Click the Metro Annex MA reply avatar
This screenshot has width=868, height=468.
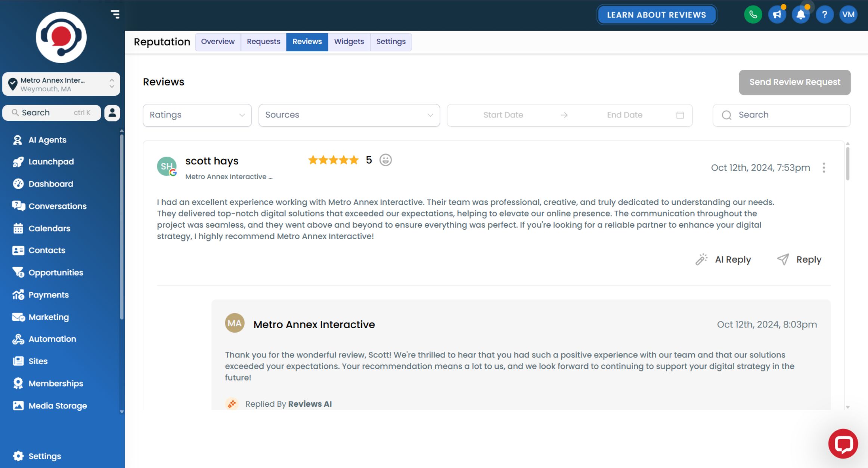tap(235, 323)
